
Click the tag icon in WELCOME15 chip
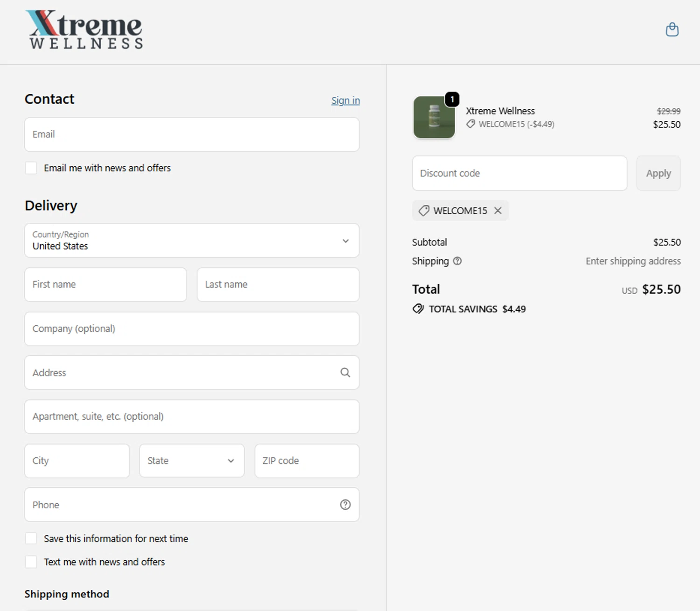click(424, 211)
